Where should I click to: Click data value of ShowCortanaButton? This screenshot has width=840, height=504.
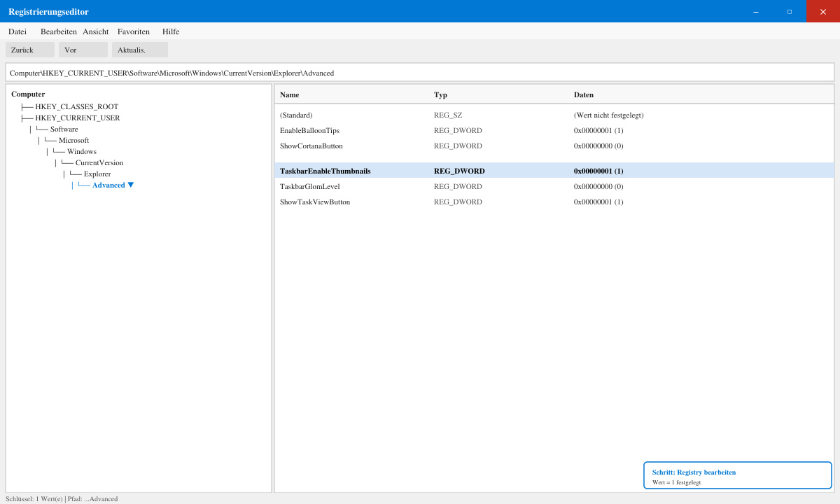598,146
